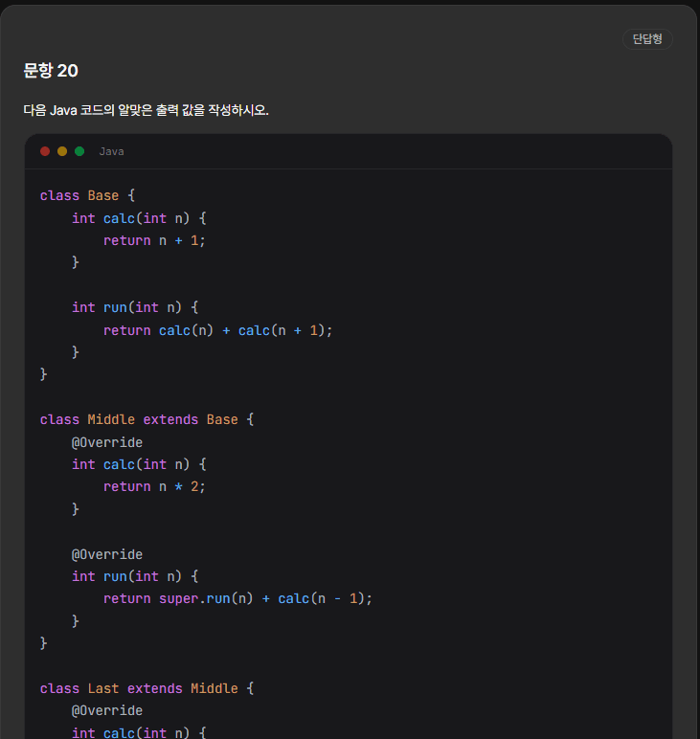Click the 단답형 badge

click(647, 39)
